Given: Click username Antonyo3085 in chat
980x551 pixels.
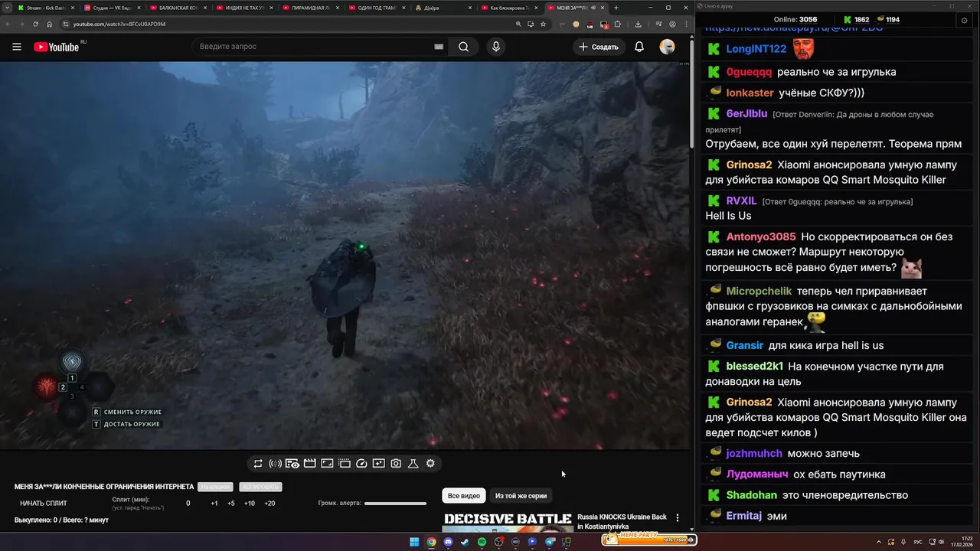Looking at the screenshot, I should (x=761, y=237).
